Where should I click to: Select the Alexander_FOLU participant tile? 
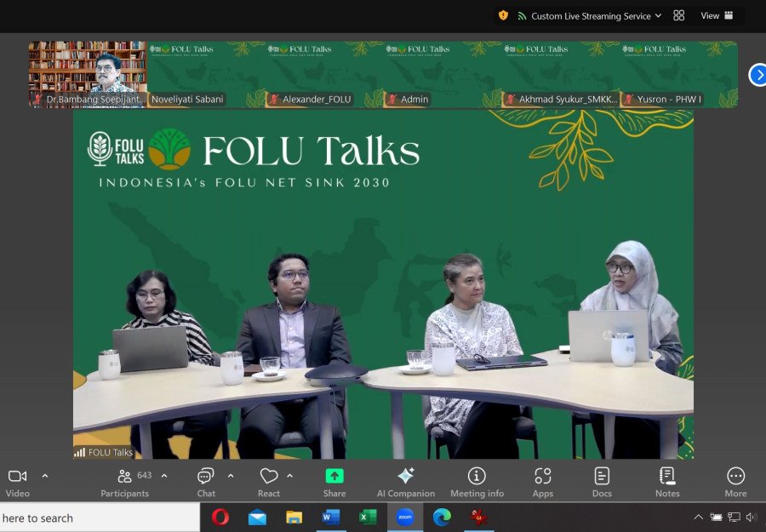[x=324, y=74]
